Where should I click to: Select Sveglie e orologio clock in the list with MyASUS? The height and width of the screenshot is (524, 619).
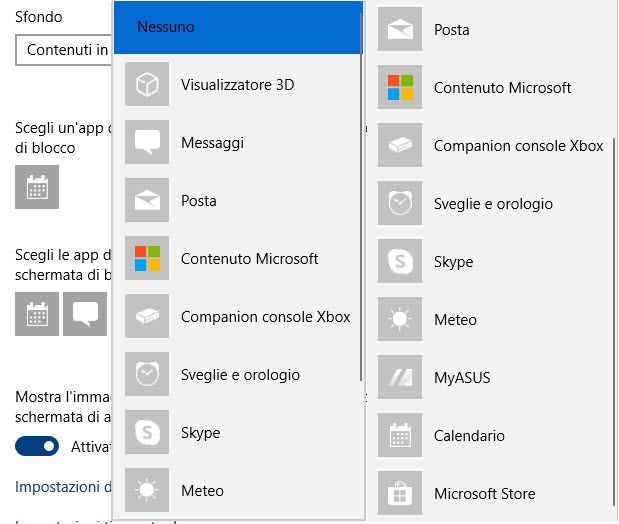pos(400,203)
